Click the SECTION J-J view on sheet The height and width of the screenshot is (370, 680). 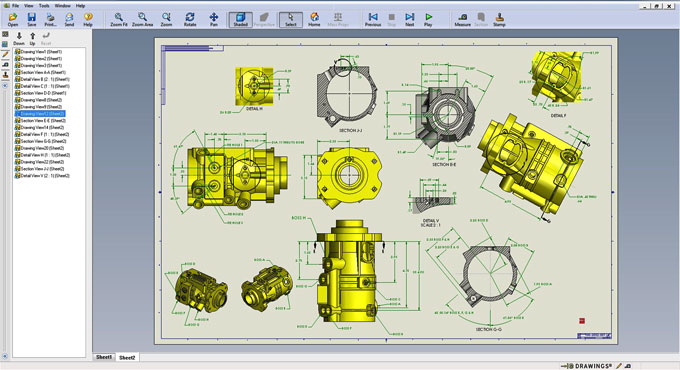(347, 94)
